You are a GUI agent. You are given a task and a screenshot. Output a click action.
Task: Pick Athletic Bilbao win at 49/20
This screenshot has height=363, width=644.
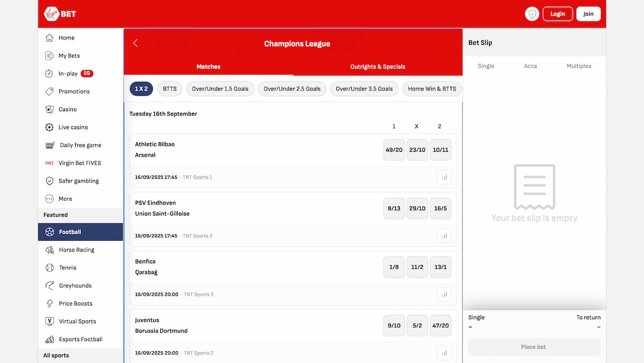pos(394,150)
